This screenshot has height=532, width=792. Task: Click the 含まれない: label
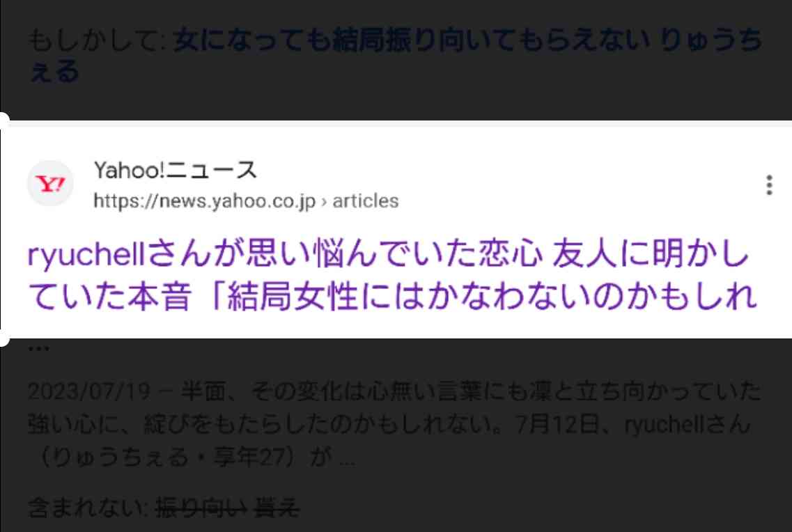tap(87, 507)
